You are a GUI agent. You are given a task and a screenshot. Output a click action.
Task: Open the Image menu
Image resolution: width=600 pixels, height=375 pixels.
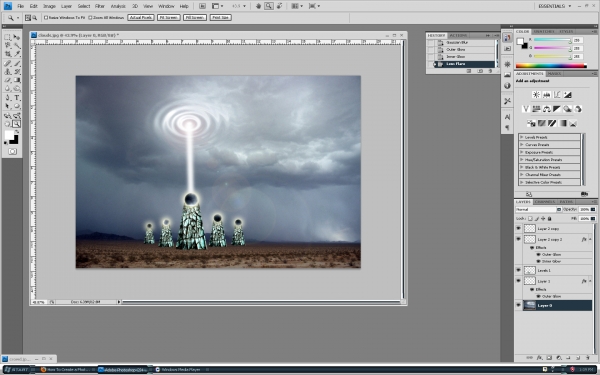point(49,6)
